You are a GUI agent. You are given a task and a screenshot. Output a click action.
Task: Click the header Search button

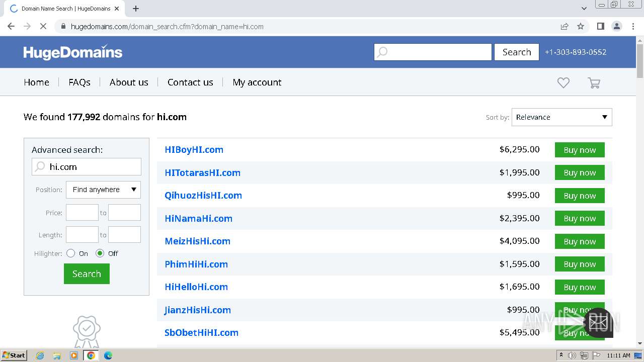tap(517, 52)
